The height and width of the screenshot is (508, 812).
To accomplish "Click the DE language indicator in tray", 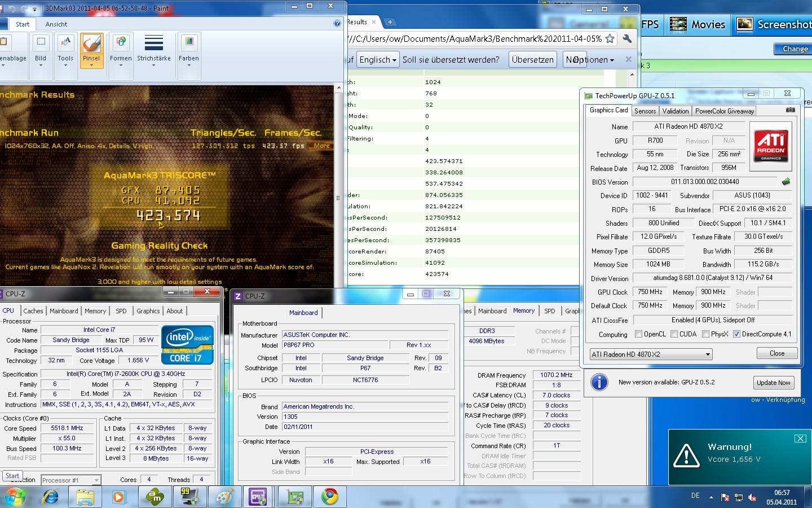I will 695,496.
